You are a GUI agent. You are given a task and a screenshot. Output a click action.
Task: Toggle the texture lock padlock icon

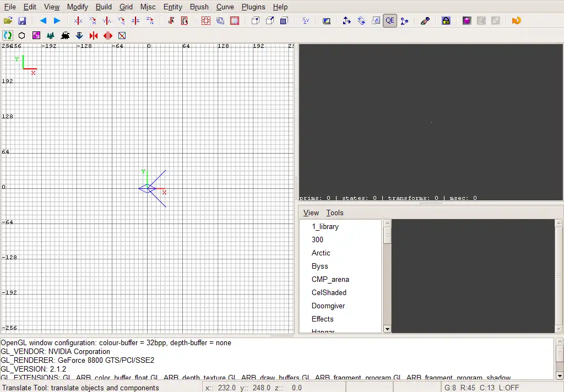pyautogui.click(x=446, y=21)
